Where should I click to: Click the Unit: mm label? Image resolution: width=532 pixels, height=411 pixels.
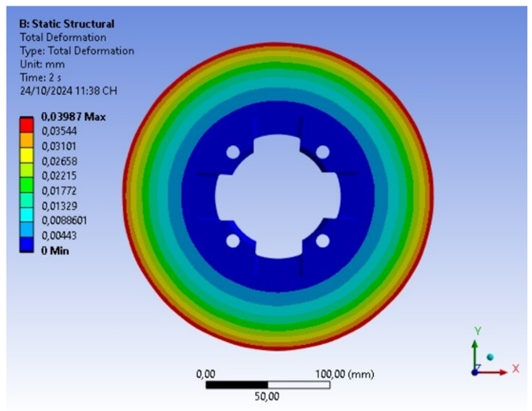pos(42,64)
